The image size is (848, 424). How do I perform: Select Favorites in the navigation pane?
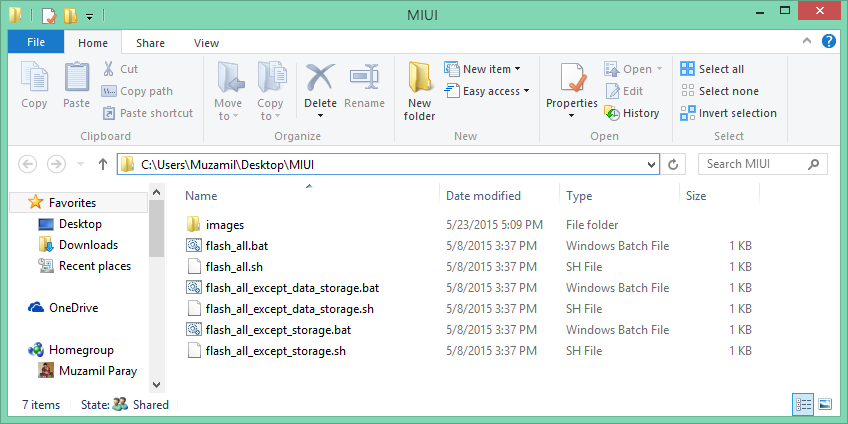coord(79,203)
